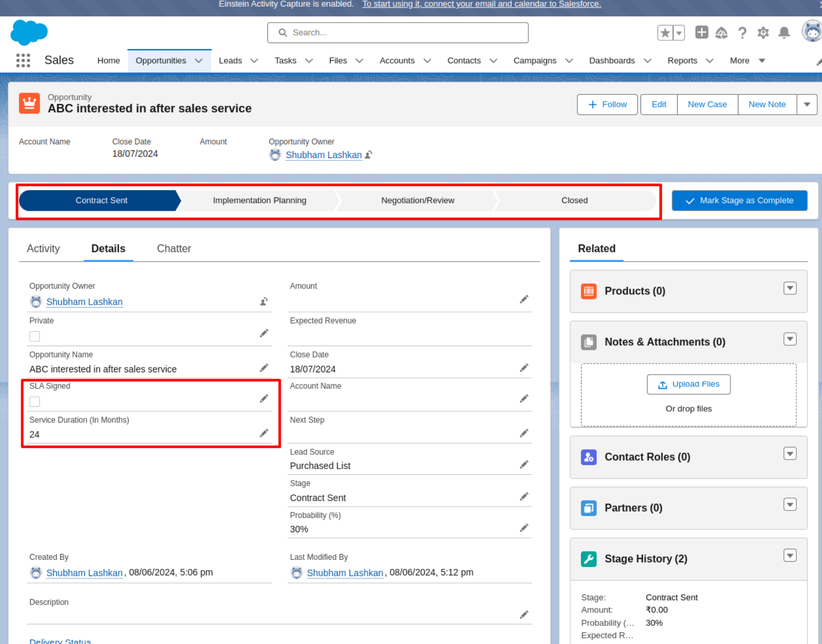
Task: Click the Upload Files button
Action: point(688,384)
